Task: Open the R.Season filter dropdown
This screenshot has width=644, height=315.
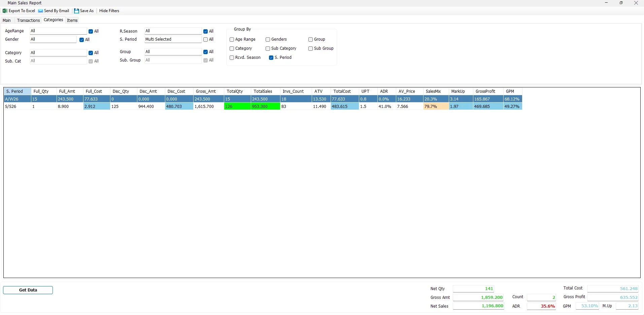Action: tap(173, 31)
